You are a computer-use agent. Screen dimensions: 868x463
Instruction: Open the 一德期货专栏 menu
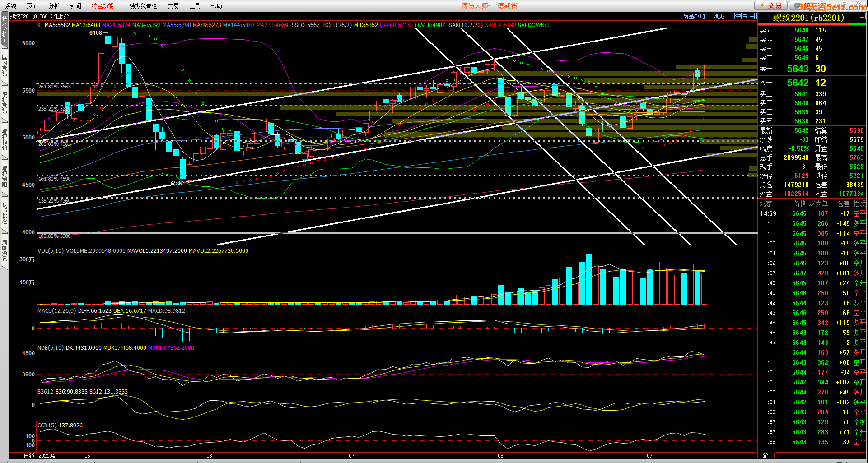[140, 6]
